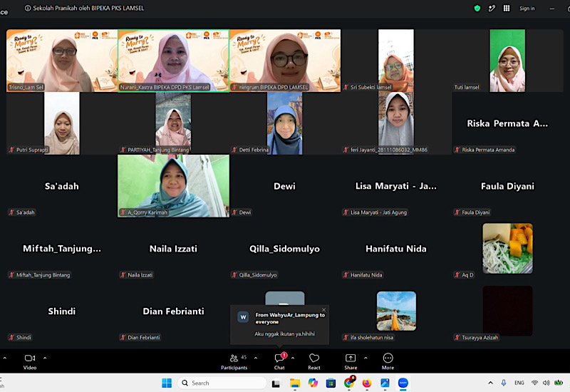Open the Participants panel
The image size is (570, 392).
point(234,362)
